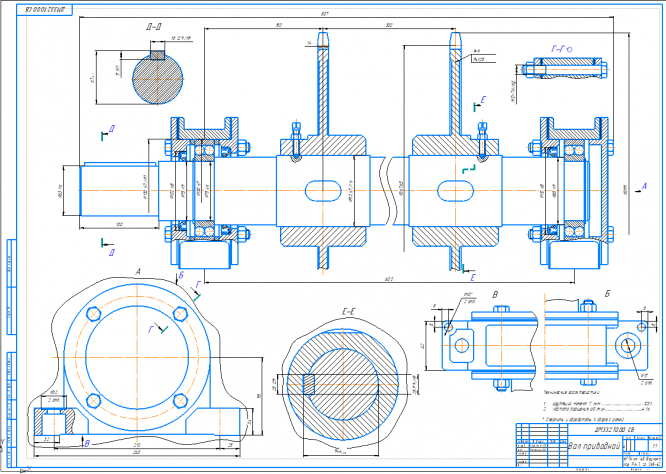The height and width of the screenshot is (474, 666).
Task: Select the hatched shaft circle in section Д–Д
Action: [158, 79]
